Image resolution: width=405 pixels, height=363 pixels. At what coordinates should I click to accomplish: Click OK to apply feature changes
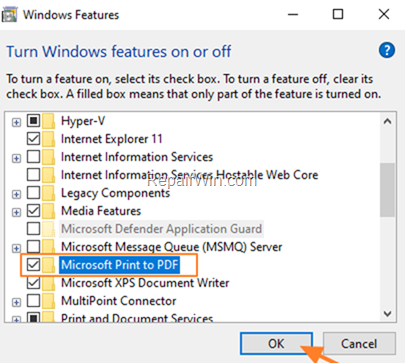(x=276, y=344)
